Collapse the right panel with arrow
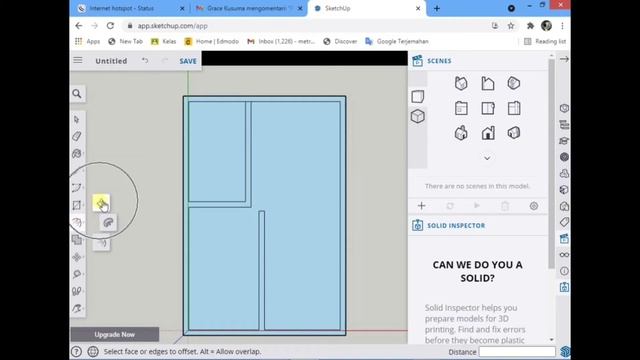 pos(564,59)
